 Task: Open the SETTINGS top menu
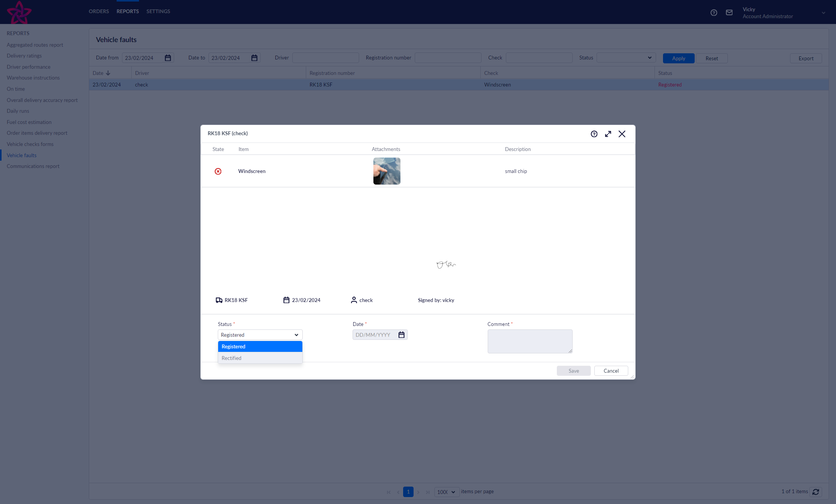click(x=158, y=11)
